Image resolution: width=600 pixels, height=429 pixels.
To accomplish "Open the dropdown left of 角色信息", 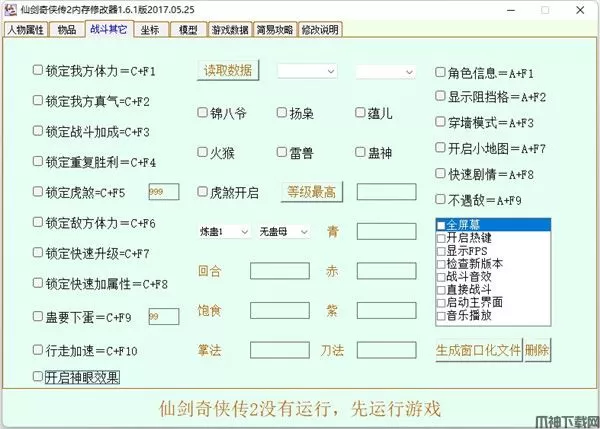I will click(386, 72).
